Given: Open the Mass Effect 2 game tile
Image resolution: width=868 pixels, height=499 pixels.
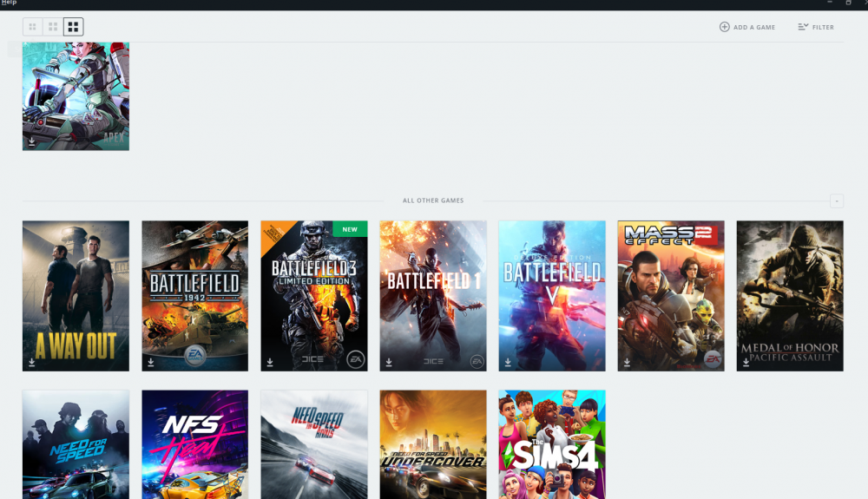Looking at the screenshot, I should click(671, 296).
